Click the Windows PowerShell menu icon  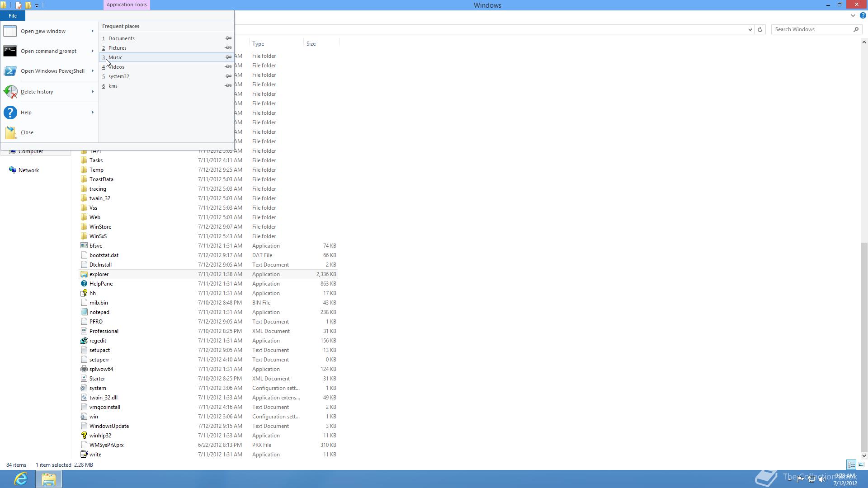[10, 71]
